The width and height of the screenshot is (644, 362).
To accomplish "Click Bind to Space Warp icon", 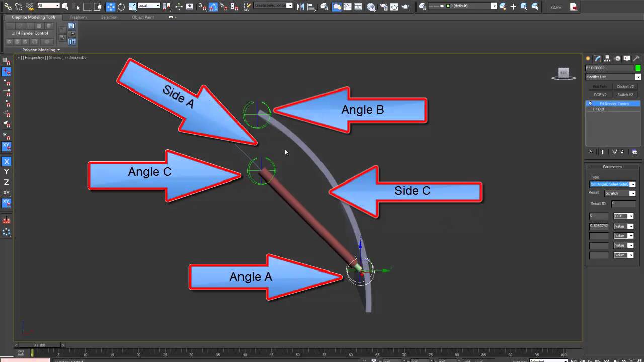I will (x=30, y=6).
